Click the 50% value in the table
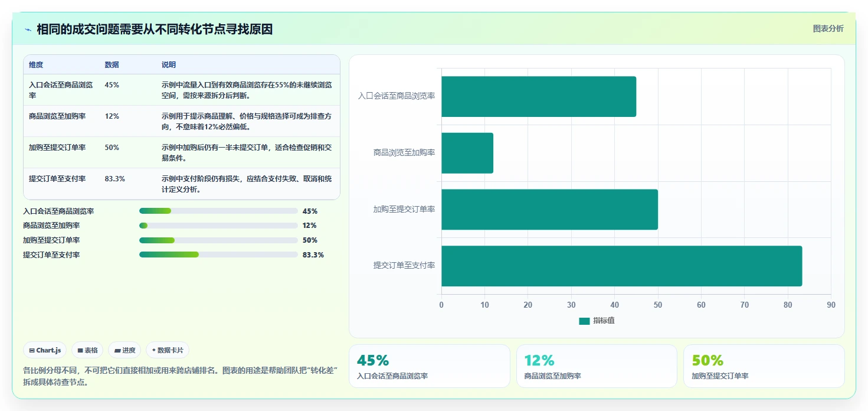 click(112, 148)
